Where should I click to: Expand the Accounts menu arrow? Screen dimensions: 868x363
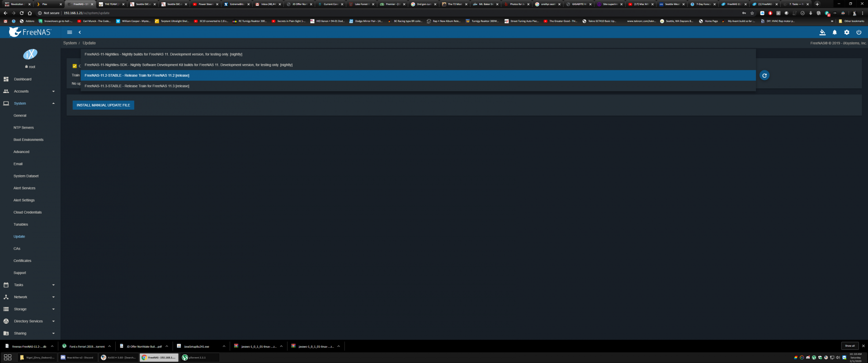pos(53,91)
